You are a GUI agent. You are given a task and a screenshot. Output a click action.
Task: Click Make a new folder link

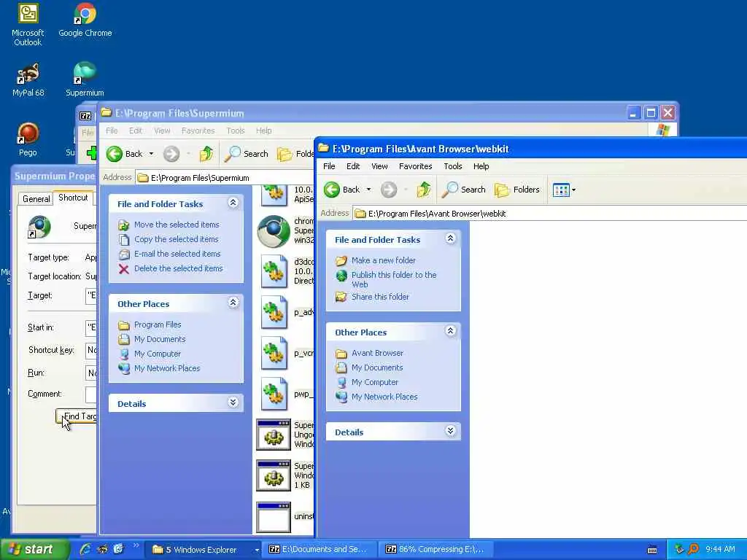pyautogui.click(x=384, y=260)
